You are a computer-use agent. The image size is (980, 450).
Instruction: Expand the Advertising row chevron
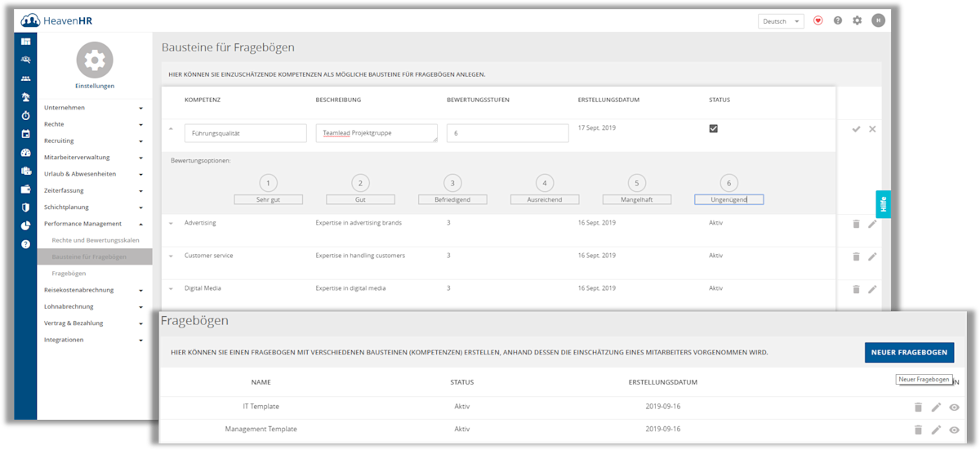coord(171,223)
